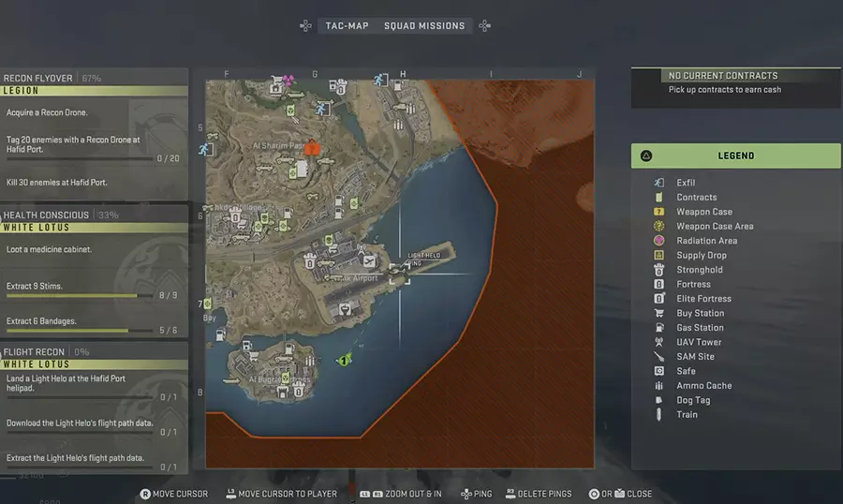Click the Train icon in the legend
The image size is (843, 504).
click(x=659, y=414)
